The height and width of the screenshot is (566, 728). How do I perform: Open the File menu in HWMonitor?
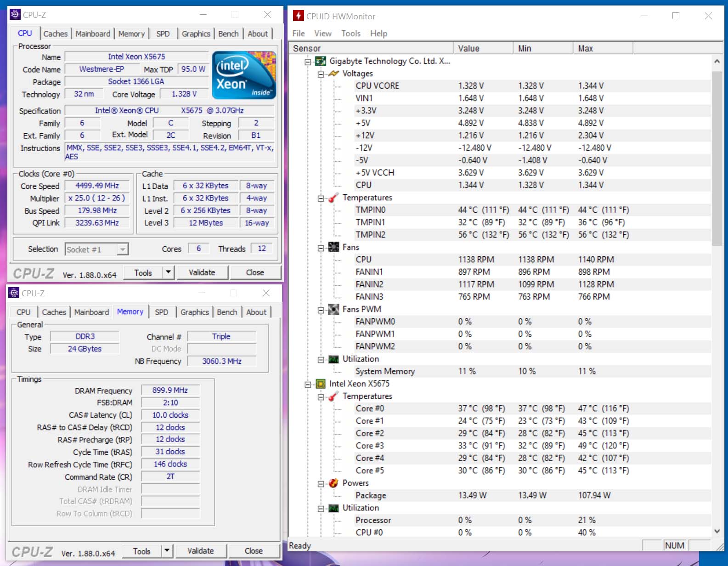[299, 34]
